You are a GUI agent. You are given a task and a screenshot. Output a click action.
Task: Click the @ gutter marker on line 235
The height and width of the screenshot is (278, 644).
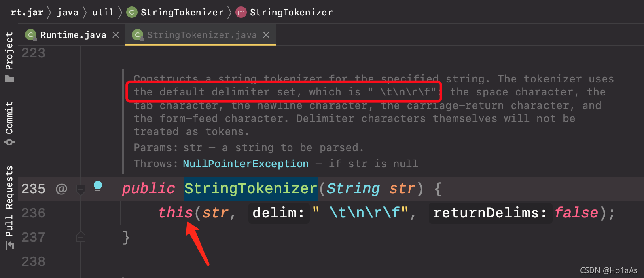(x=61, y=189)
